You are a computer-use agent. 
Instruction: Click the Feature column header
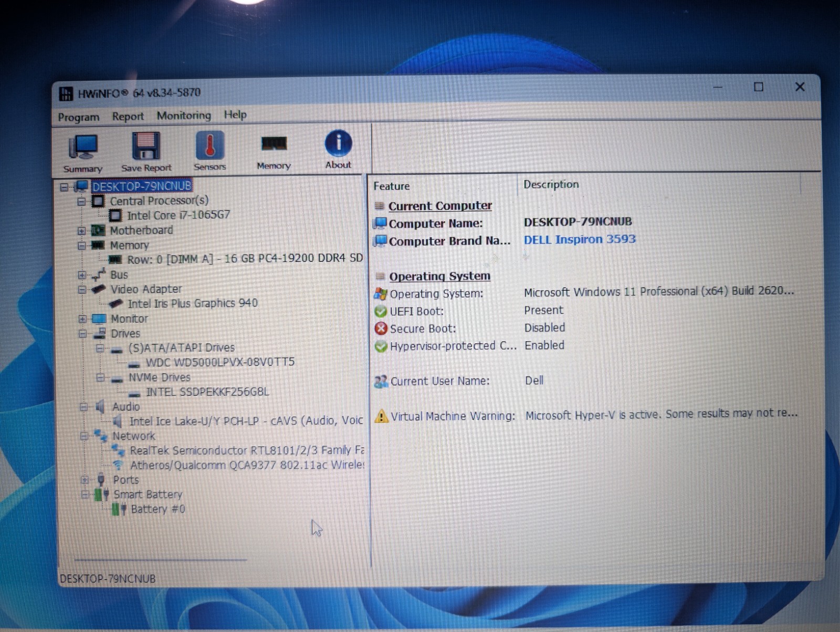(x=391, y=186)
